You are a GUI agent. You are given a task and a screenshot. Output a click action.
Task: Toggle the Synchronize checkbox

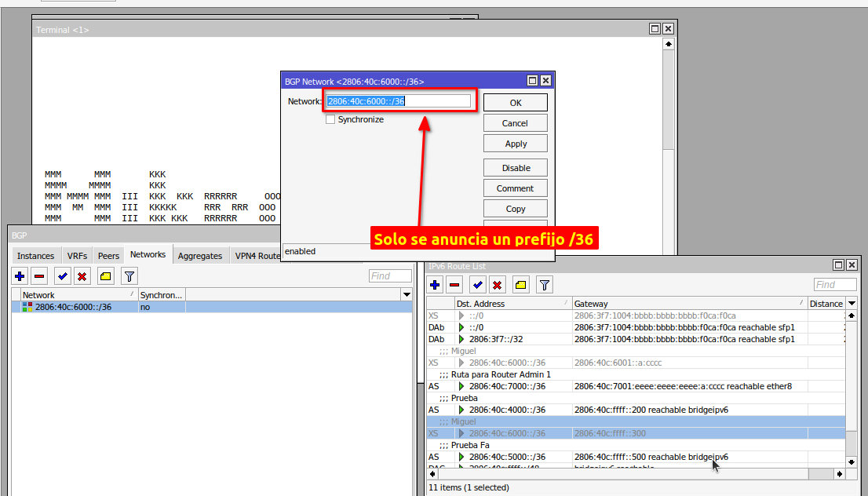pos(330,119)
